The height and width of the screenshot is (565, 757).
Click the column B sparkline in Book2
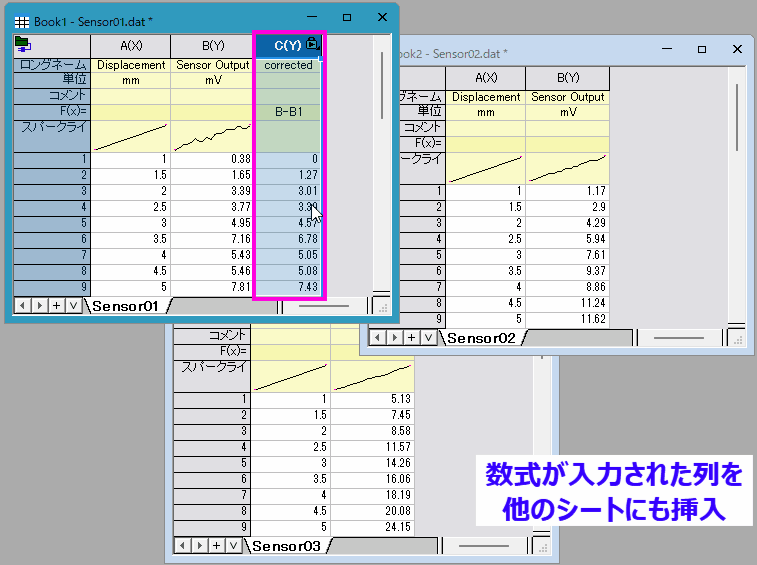click(568, 168)
